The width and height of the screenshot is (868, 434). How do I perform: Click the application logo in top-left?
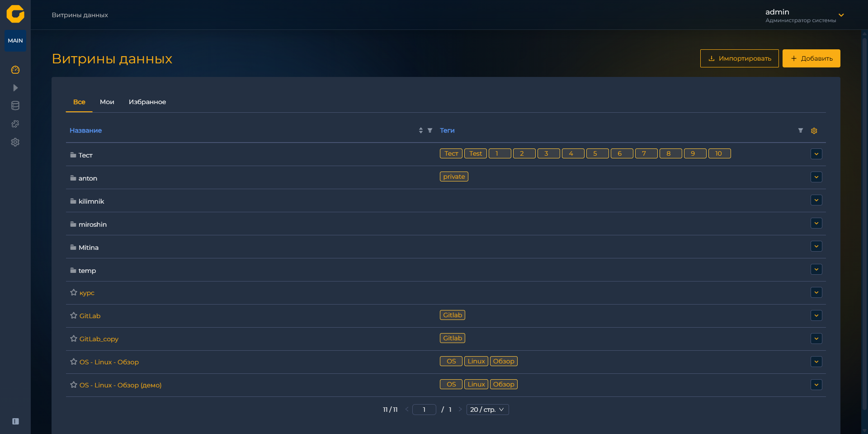click(15, 14)
